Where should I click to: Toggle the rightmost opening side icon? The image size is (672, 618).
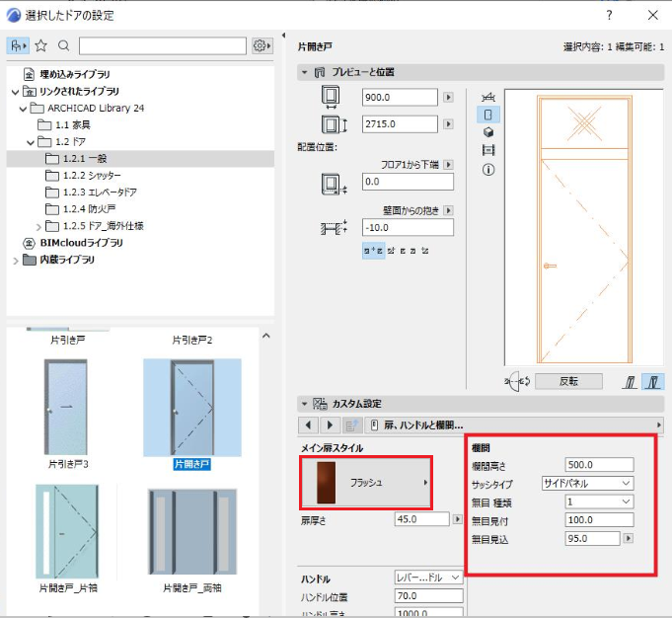[652, 381]
